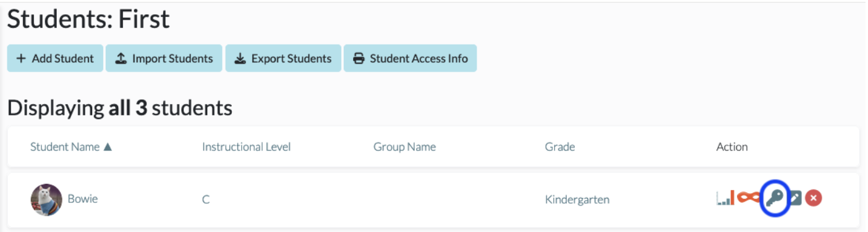Delete Bowie with the red X icon
Image resolution: width=868 pixels, height=232 pixels.
tap(814, 199)
